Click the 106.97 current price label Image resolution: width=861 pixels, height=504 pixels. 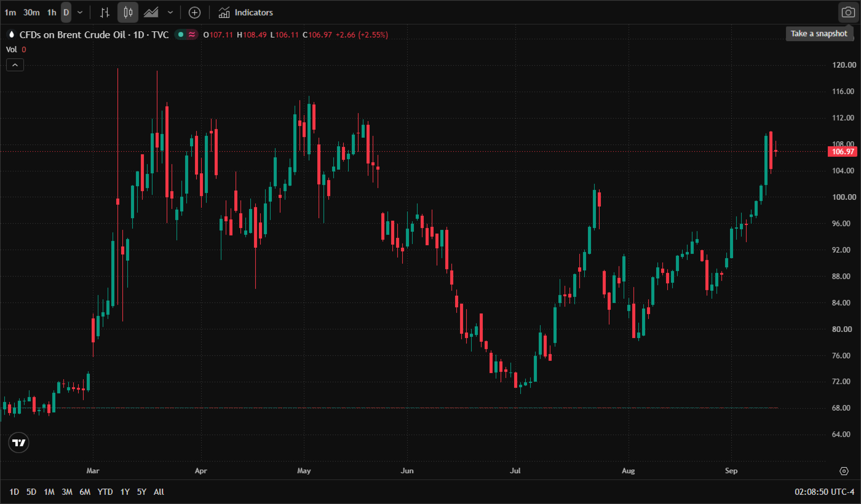[x=843, y=152]
